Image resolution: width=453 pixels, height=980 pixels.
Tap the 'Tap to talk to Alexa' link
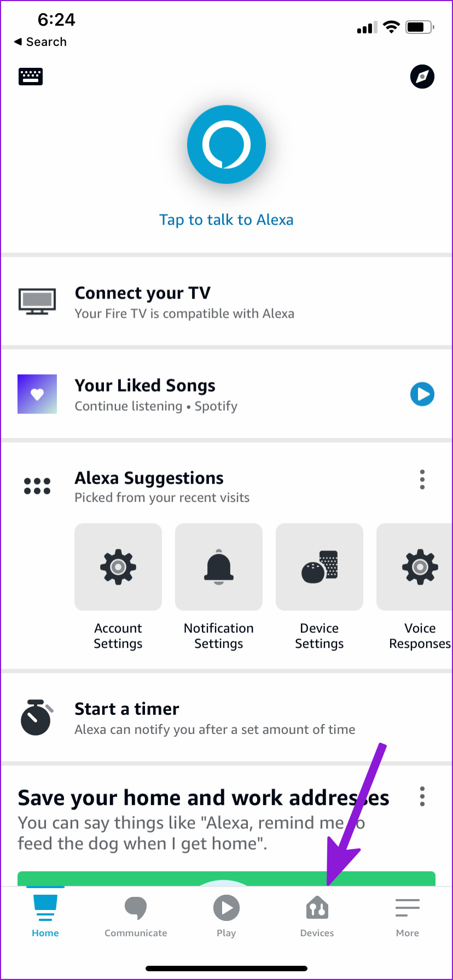(226, 220)
